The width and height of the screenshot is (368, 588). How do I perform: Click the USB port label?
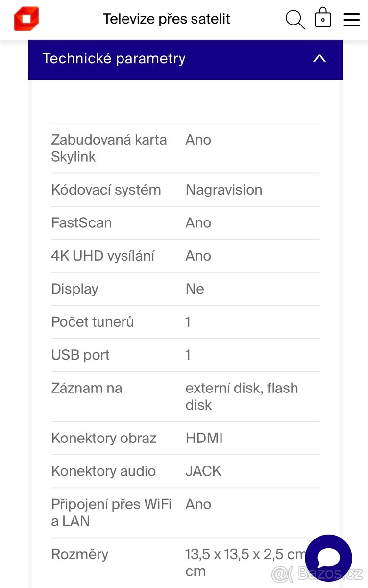(x=80, y=355)
